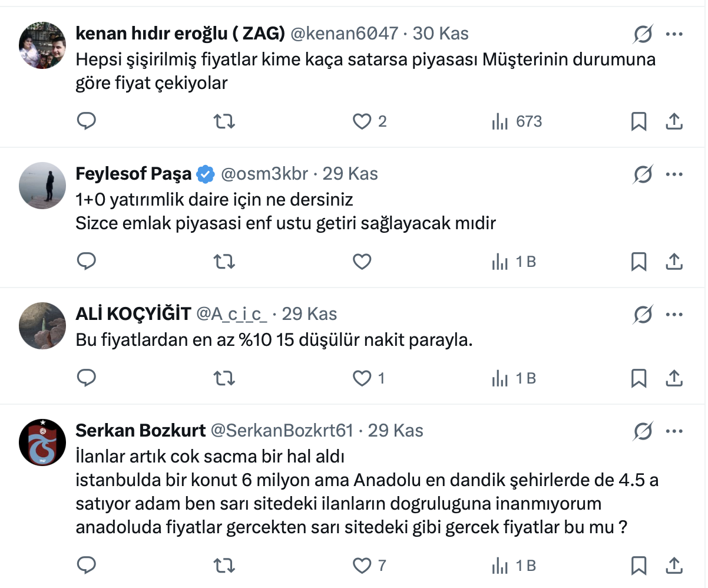Share Serkan Bozkurt's tweet

pos(674,566)
